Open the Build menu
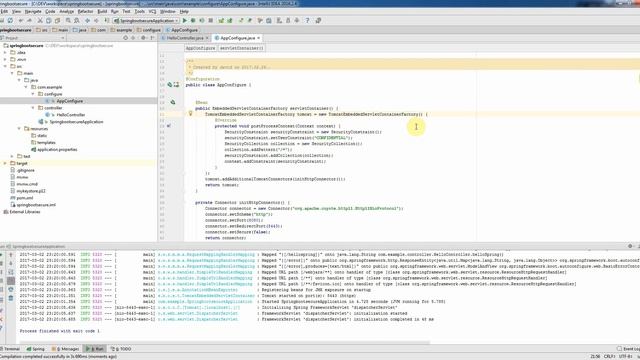The width and height of the screenshot is (640, 360). (x=102, y=11)
